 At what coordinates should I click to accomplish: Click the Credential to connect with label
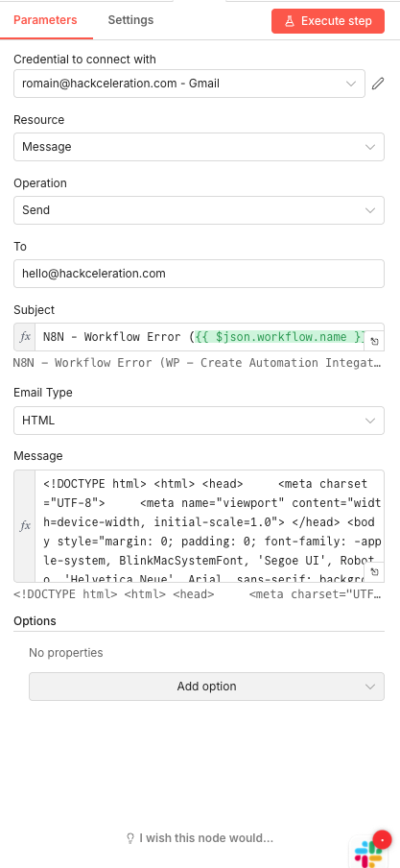pos(84,60)
